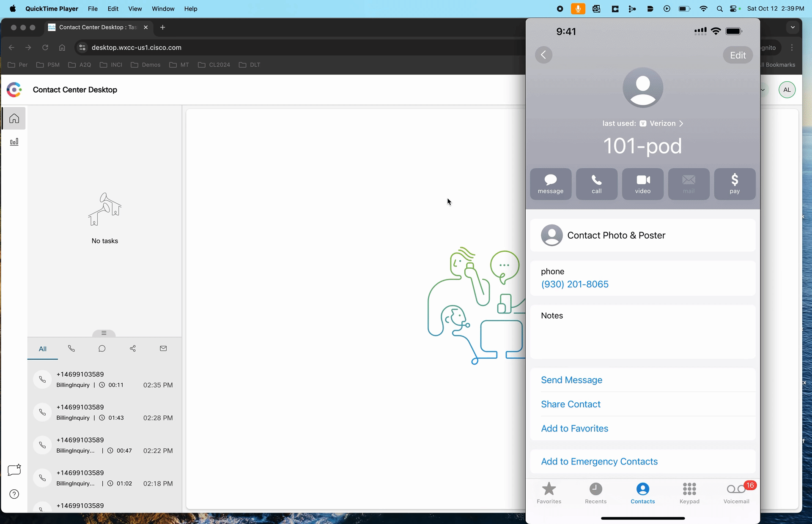Tap the pay dollar icon

tap(734, 184)
